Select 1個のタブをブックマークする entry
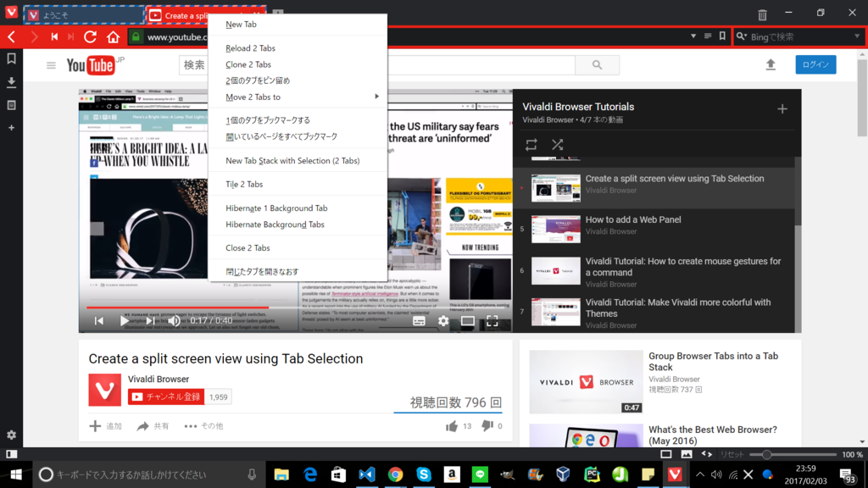This screenshot has width=868, height=488. [298, 120]
